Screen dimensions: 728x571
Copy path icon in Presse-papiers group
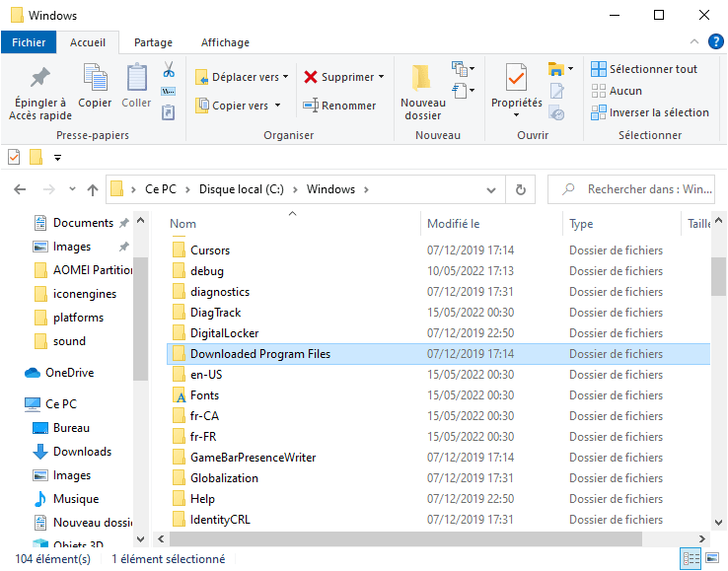pyautogui.click(x=168, y=91)
